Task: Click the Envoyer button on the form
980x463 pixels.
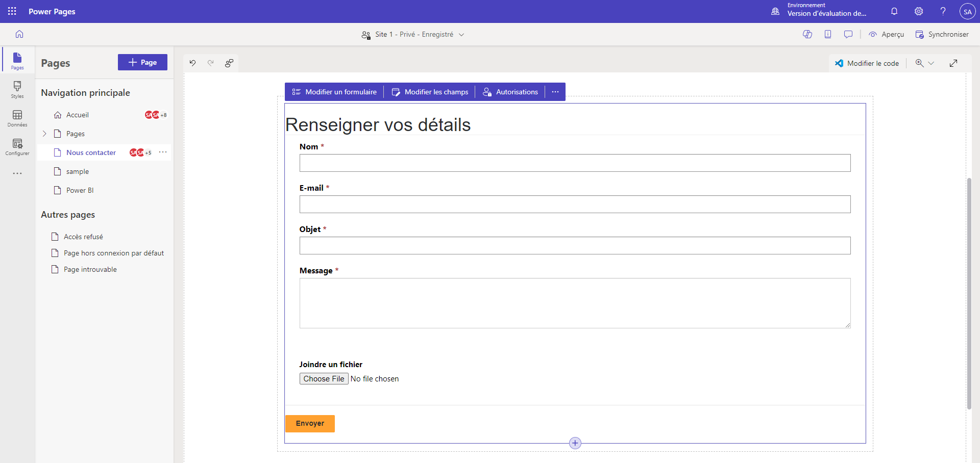Action: click(310, 423)
